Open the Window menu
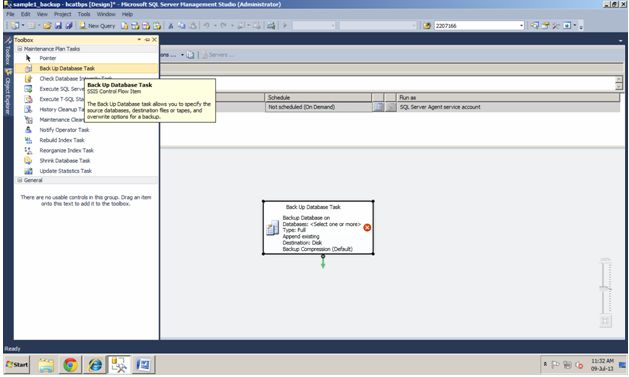The width and height of the screenshot is (629, 377). tap(106, 14)
